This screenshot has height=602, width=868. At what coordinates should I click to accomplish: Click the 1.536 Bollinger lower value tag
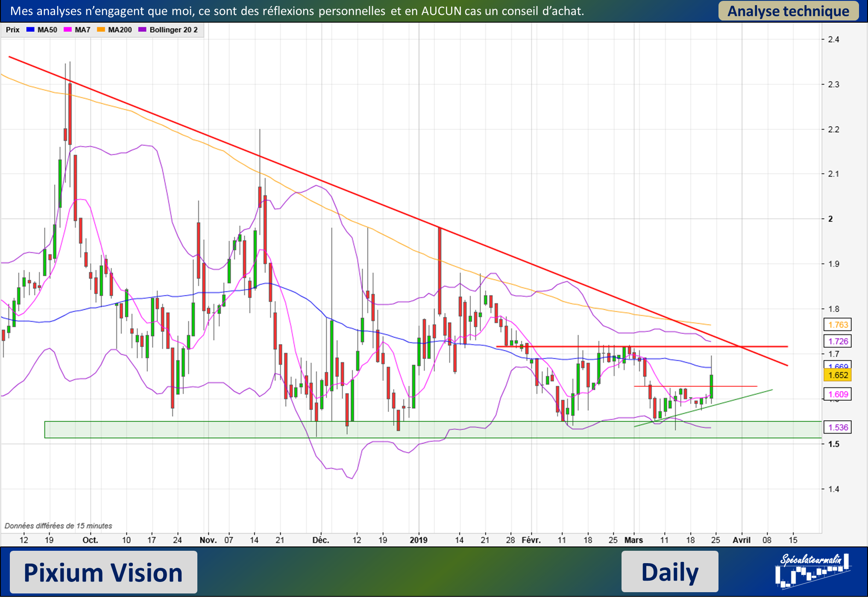838,427
